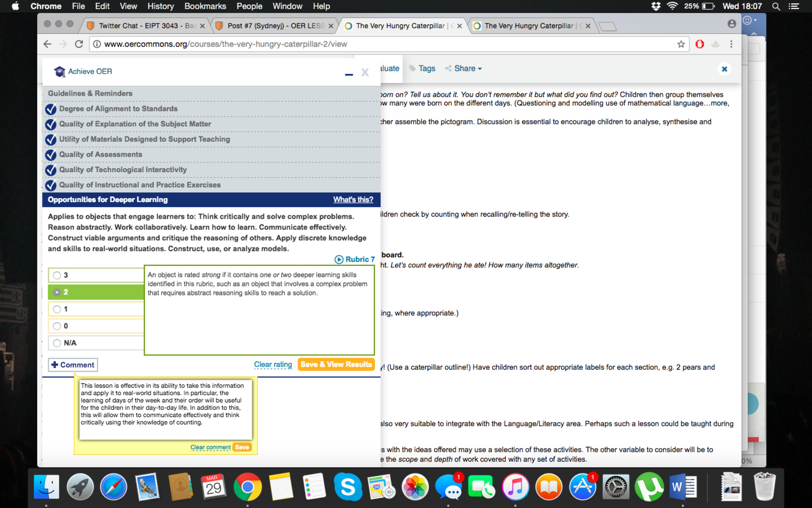Select rating 1 radio button
This screenshot has height=508, width=812.
point(57,309)
